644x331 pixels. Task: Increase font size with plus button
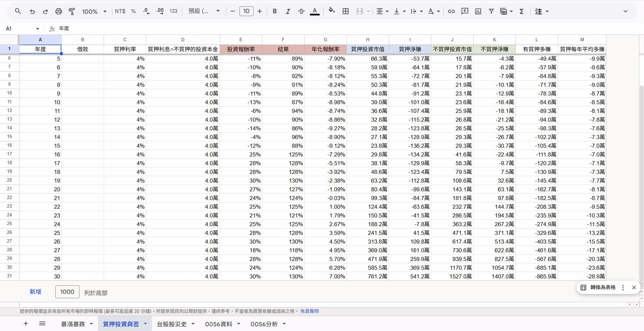tap(260, 11)
